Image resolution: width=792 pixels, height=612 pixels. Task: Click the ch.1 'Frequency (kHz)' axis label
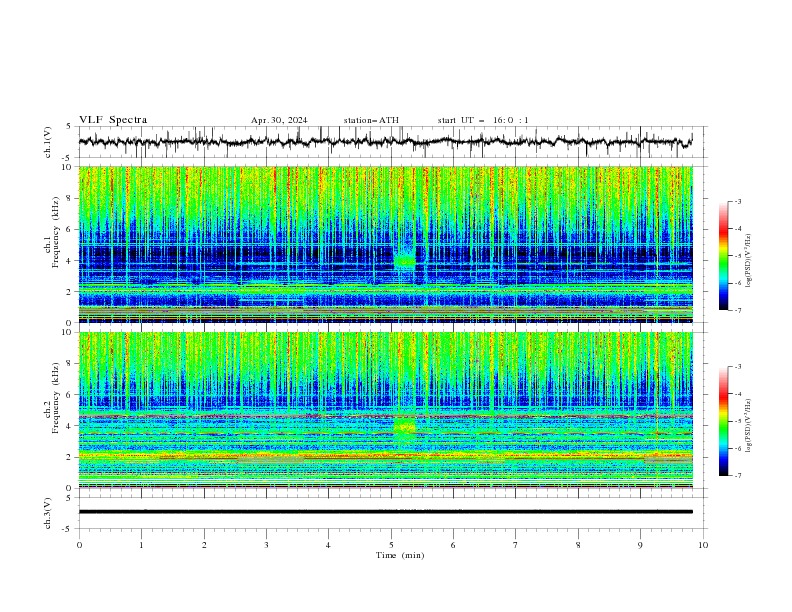click(x=56, y=233)
